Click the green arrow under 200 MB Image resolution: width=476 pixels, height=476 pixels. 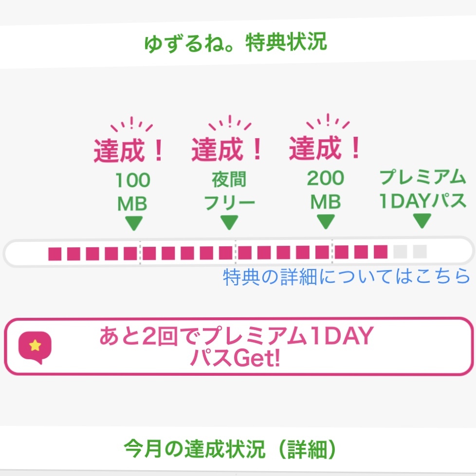tap(325, 223)
